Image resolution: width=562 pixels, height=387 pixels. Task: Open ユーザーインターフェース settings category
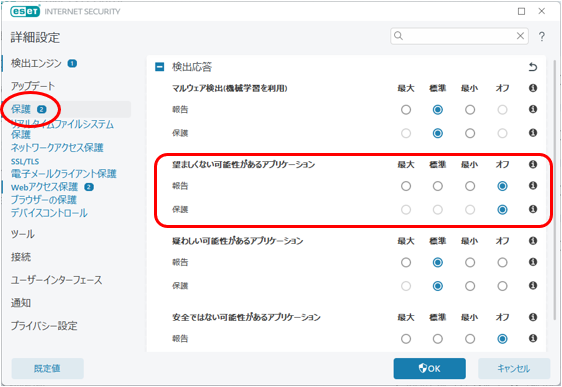coord(56,280)
